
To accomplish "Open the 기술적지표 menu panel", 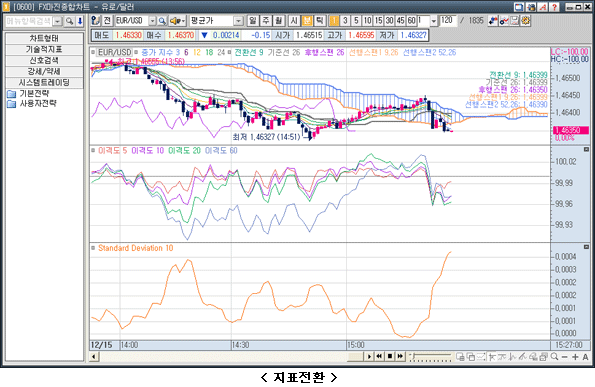I will [x=44, y=49].
